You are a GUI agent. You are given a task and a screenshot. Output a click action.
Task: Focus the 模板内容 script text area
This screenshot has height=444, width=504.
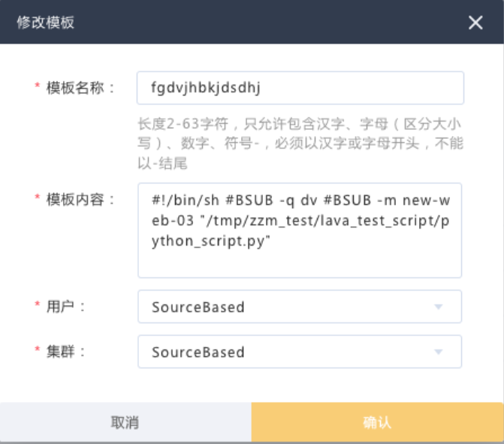[x=300, y=230]
